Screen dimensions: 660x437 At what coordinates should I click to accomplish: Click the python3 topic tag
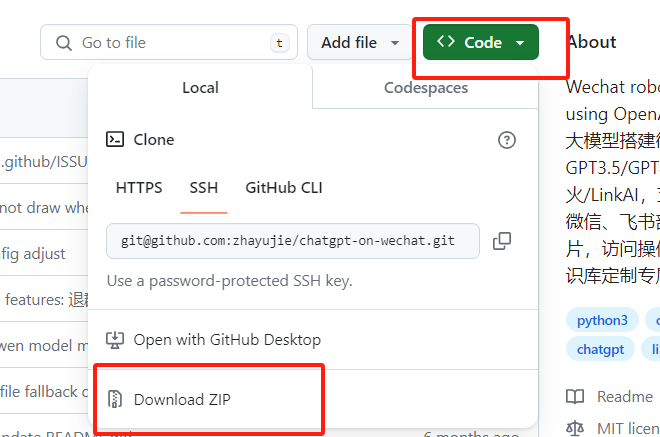602,321
